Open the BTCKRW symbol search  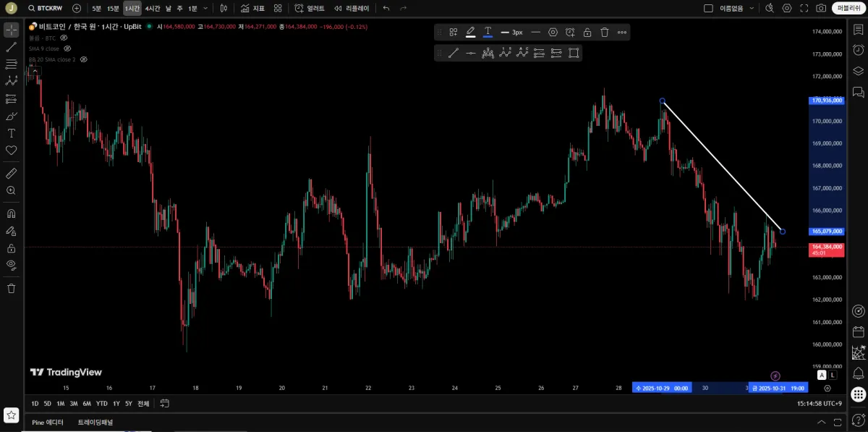[x=45, y=8]
